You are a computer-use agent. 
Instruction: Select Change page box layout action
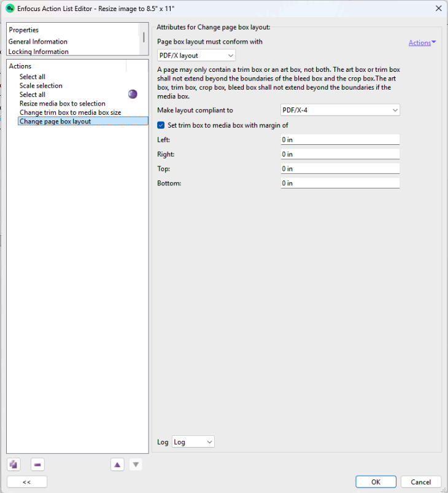pyautogui.click(x=83, y=122)
